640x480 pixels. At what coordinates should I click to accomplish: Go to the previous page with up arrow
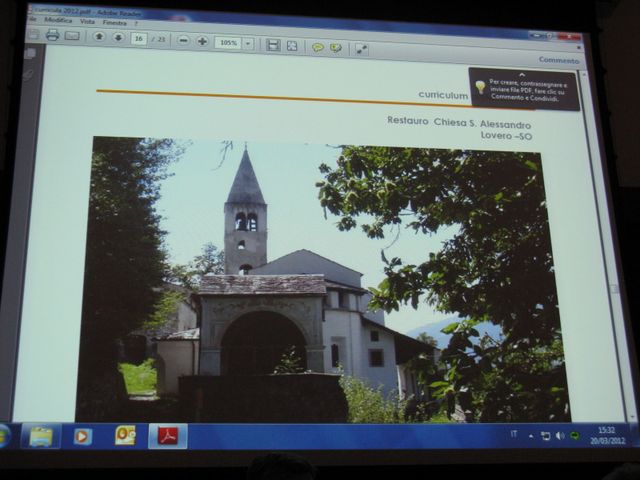99,37
